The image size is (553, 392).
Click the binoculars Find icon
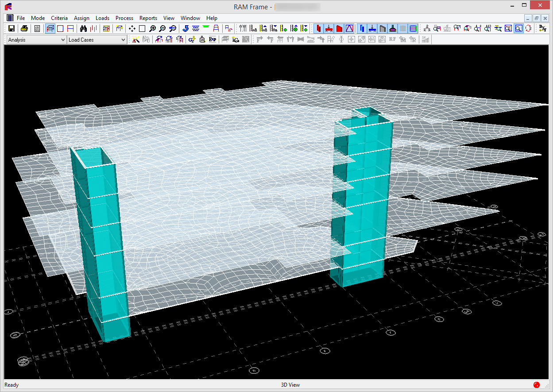click(83, 28)
